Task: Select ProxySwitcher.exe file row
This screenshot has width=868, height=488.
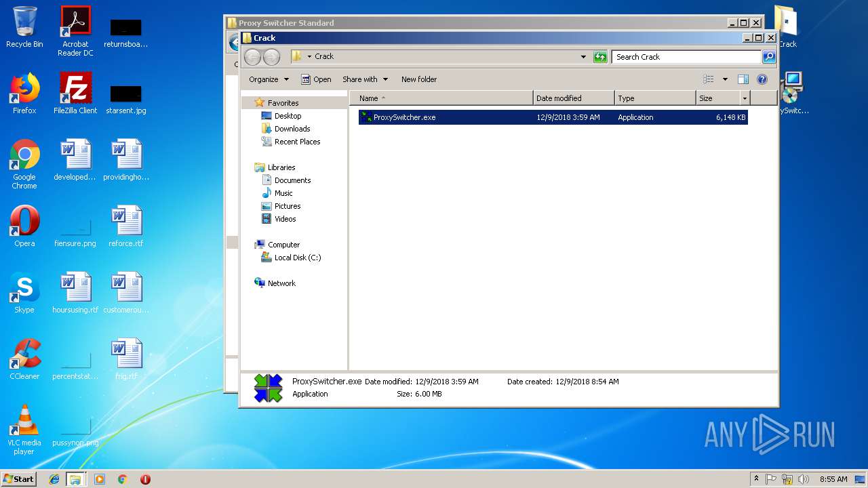Action: tap(553, 117)
